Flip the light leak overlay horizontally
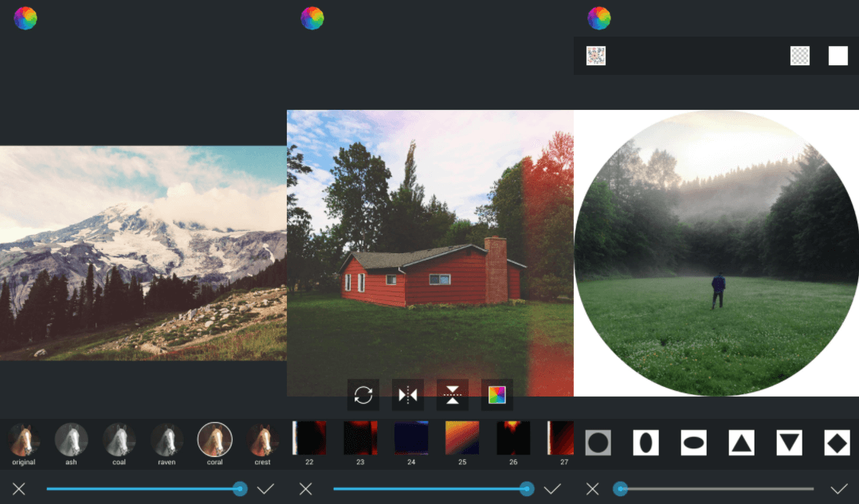 (408, 395)
